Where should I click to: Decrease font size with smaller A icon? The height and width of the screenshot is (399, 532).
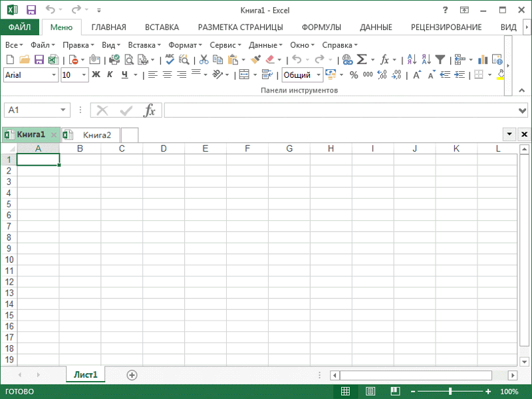point(431,74)
